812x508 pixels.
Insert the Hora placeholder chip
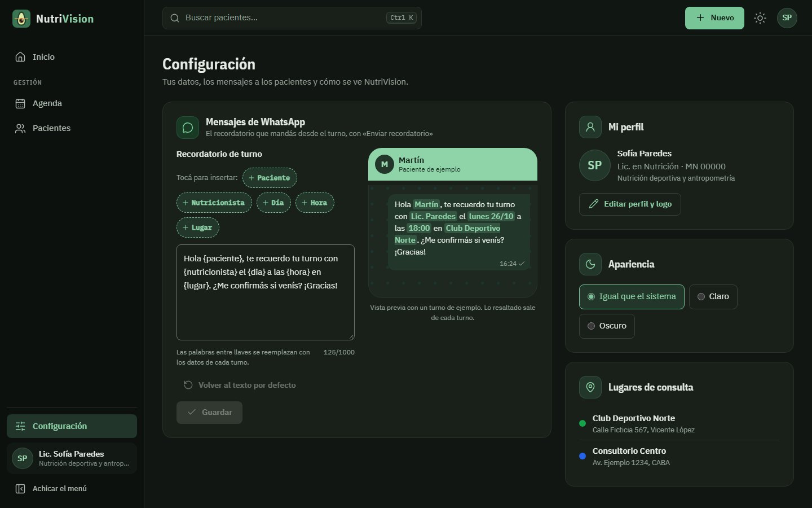click(x=315, y=203)
